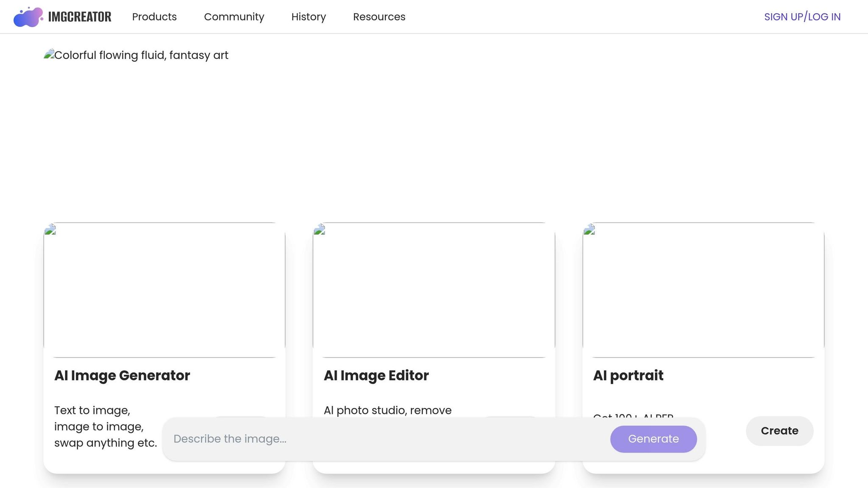This screenshot has height=488, width=868.
Task: Click the SIGN UP link
Action: (784, 17)
